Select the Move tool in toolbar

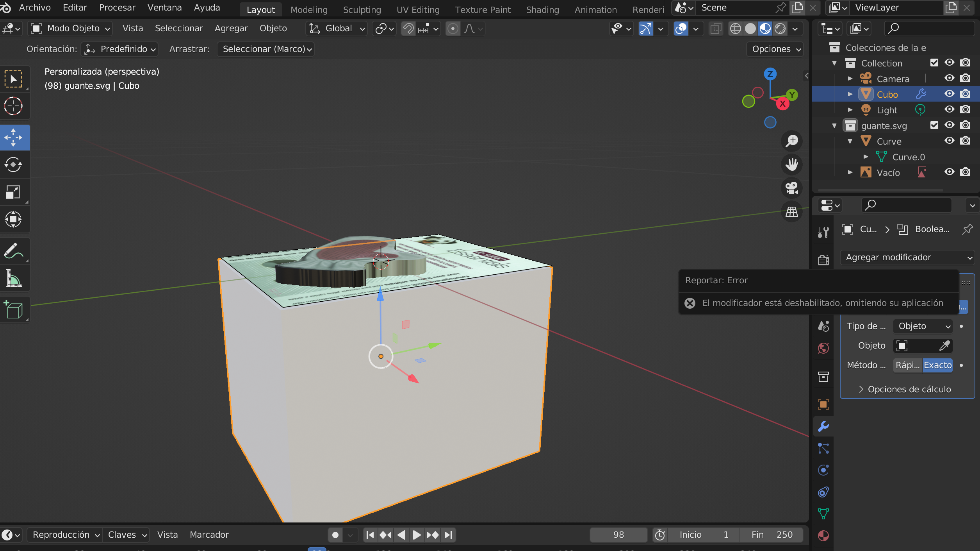(x=14, y=138)
